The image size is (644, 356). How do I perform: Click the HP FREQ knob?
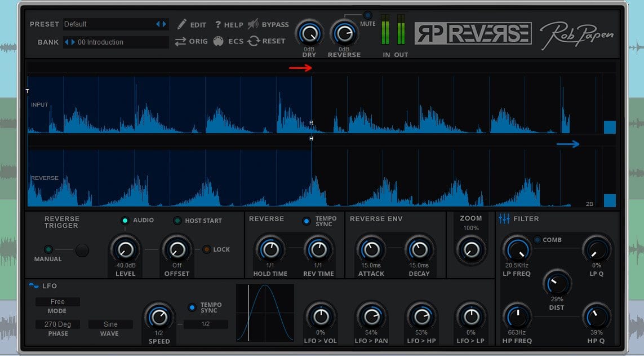[517, 317]
